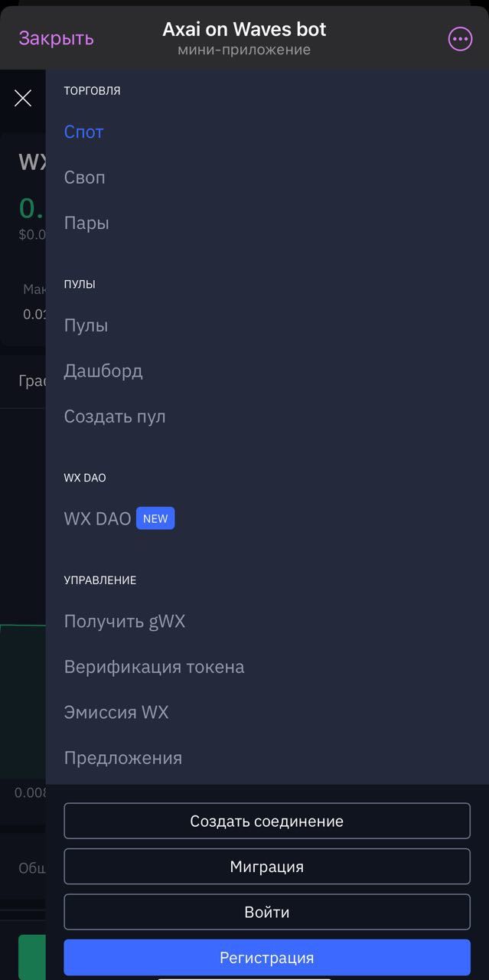
Task: Navigate to Эмиссия WX
Action: point(116,712)
